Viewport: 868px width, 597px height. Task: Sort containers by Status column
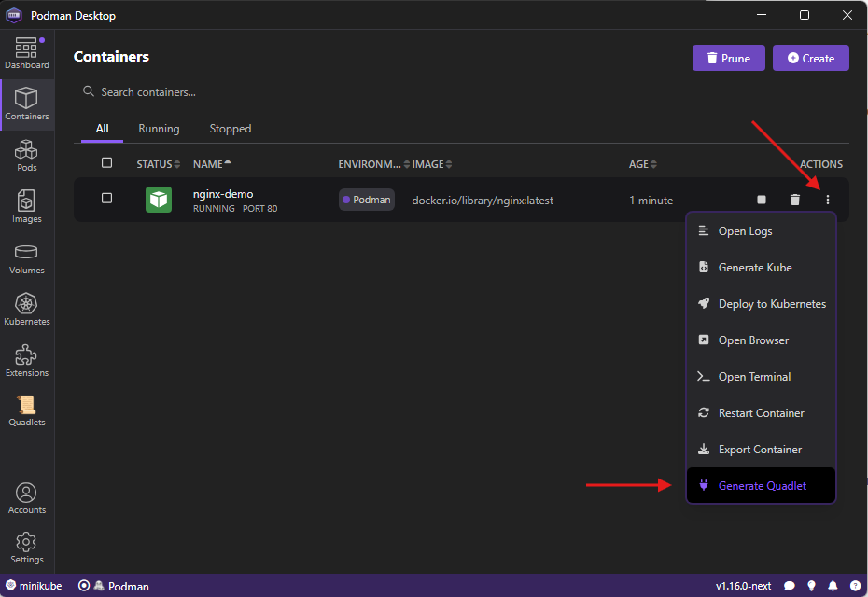tap(155, 164)
